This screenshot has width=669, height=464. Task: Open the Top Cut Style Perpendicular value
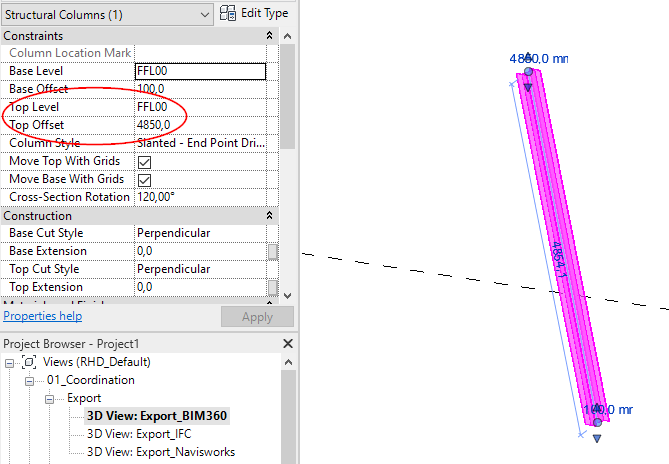[200, 269]
